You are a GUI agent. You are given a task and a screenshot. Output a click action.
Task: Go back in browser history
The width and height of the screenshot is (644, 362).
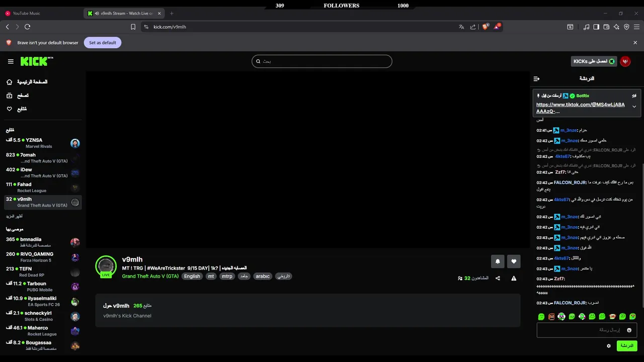coord(7,27)
